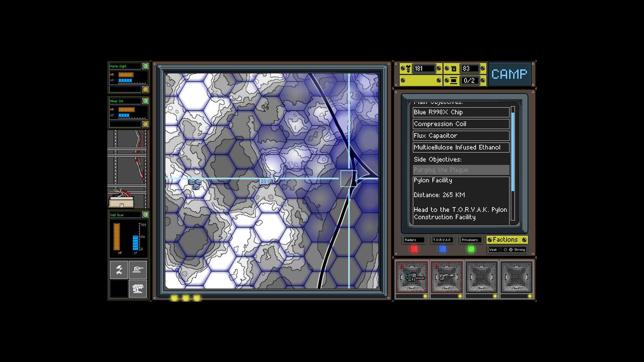Screen dimensions: 644x362
Task: Click the Distance: 265 KM text
Action: (439, 195)
